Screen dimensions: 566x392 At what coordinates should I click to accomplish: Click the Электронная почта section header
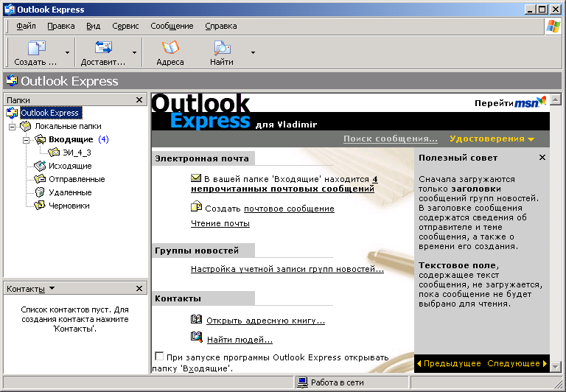[203, 158]
